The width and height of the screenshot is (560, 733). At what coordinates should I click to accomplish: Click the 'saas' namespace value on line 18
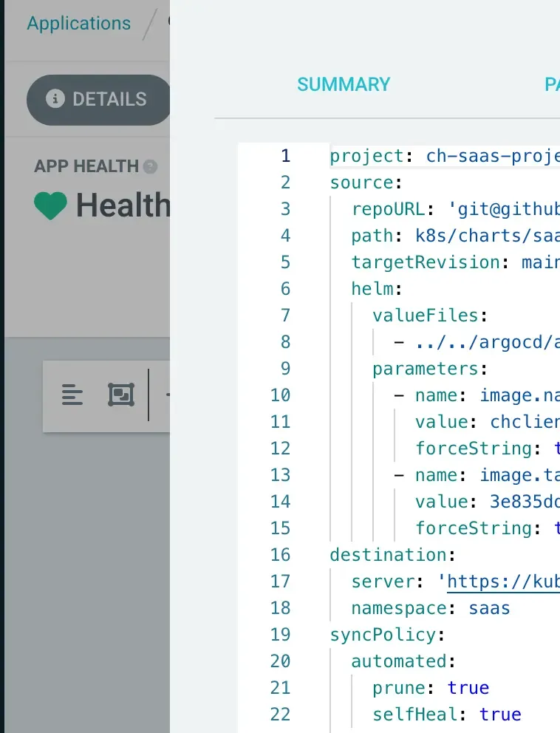click(x=489, y=608)
